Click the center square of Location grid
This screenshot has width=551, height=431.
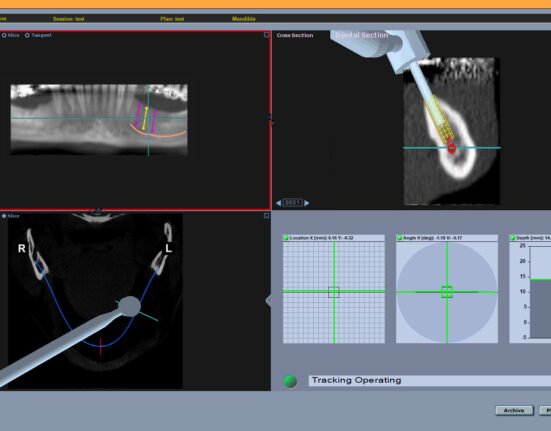334,292
